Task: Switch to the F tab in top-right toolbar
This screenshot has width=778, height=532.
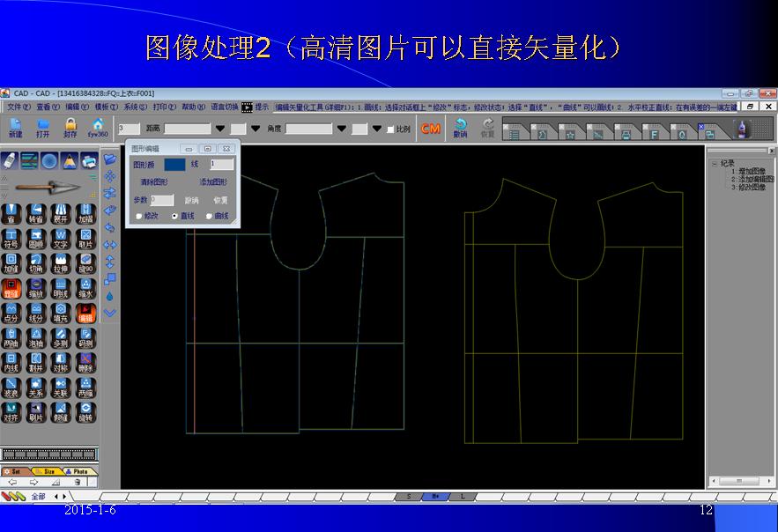Action: 654,133
